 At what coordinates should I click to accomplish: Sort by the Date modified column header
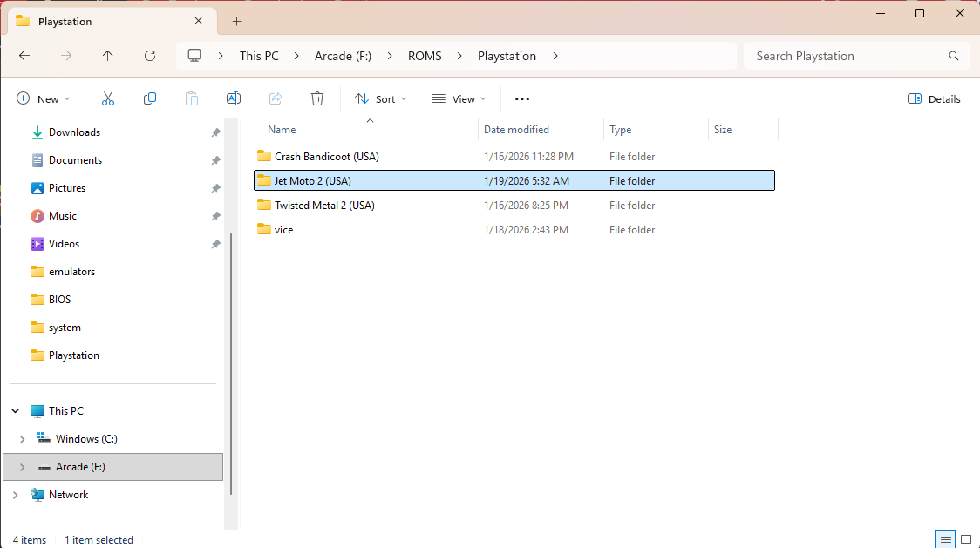tap(516, 130)
